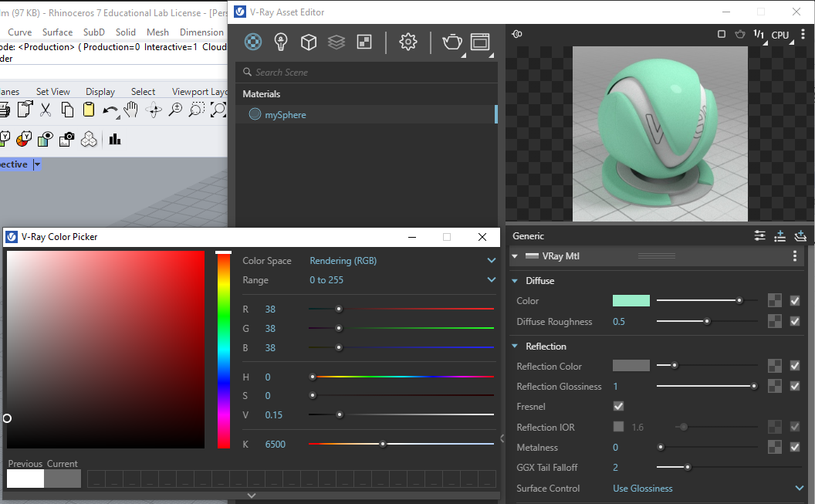
Task: Collapse the Diffuse section
Action: [x=515, y=281]
